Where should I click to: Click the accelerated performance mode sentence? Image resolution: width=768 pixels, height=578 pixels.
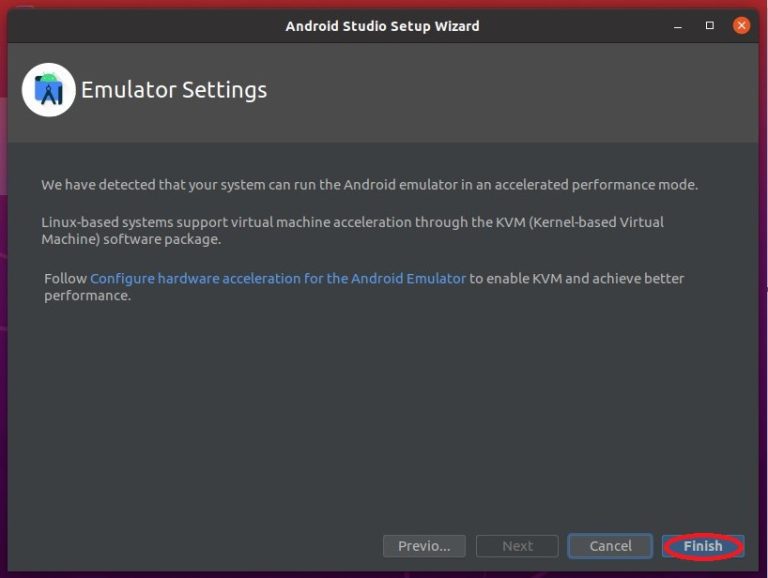click(x=369, y=185)
